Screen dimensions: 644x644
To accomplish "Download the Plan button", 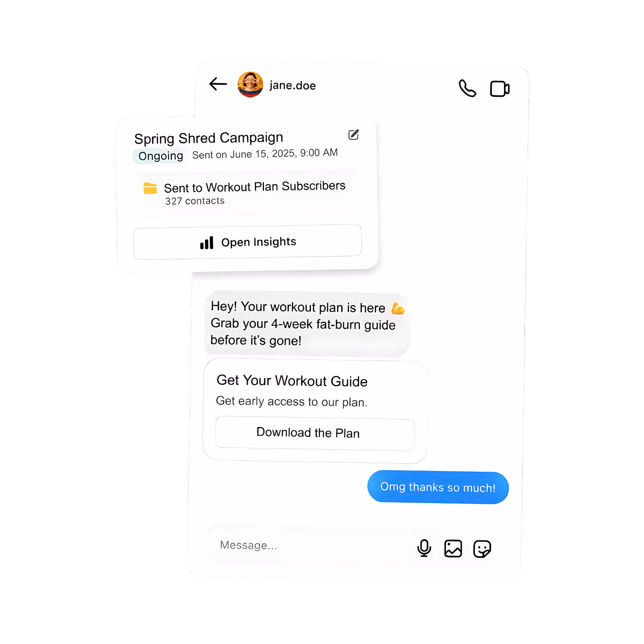I will pos(315,433).
